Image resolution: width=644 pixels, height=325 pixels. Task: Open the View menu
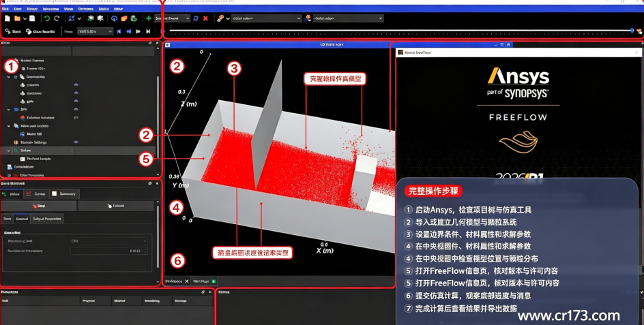point(68,9)
